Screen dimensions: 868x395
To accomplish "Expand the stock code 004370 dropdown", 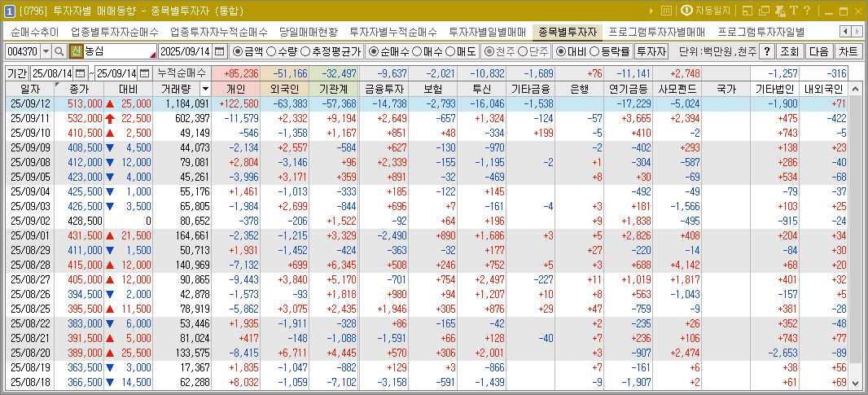I will tap(46, 51).
